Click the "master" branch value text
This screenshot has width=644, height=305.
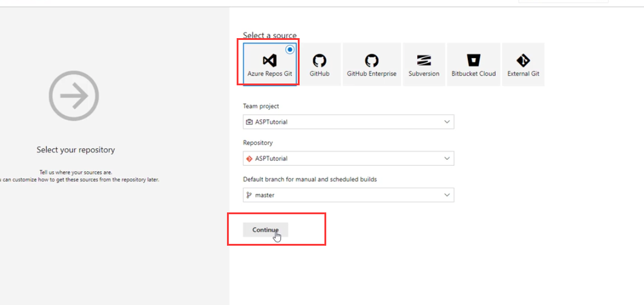[x=265, y=195]
